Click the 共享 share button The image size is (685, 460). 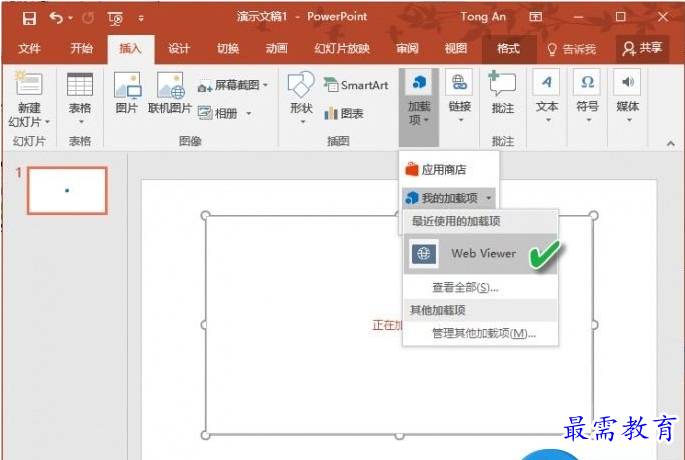click(642, 48)
